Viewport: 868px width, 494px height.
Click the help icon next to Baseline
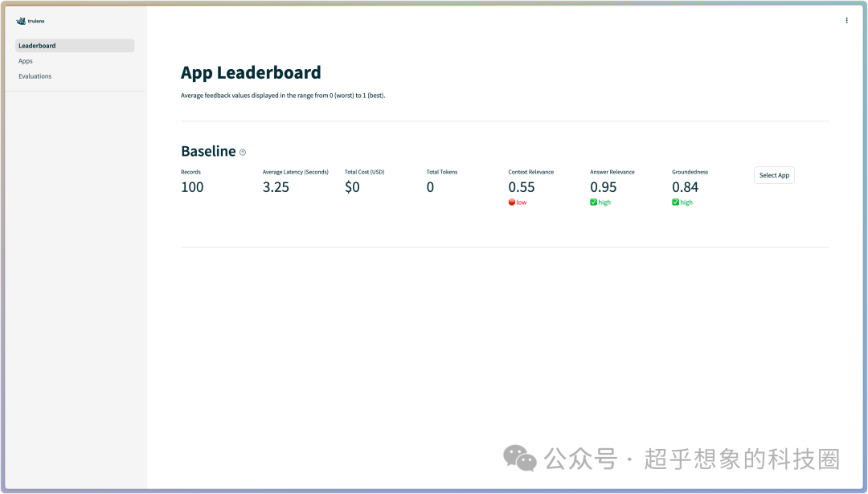point(242,152)
